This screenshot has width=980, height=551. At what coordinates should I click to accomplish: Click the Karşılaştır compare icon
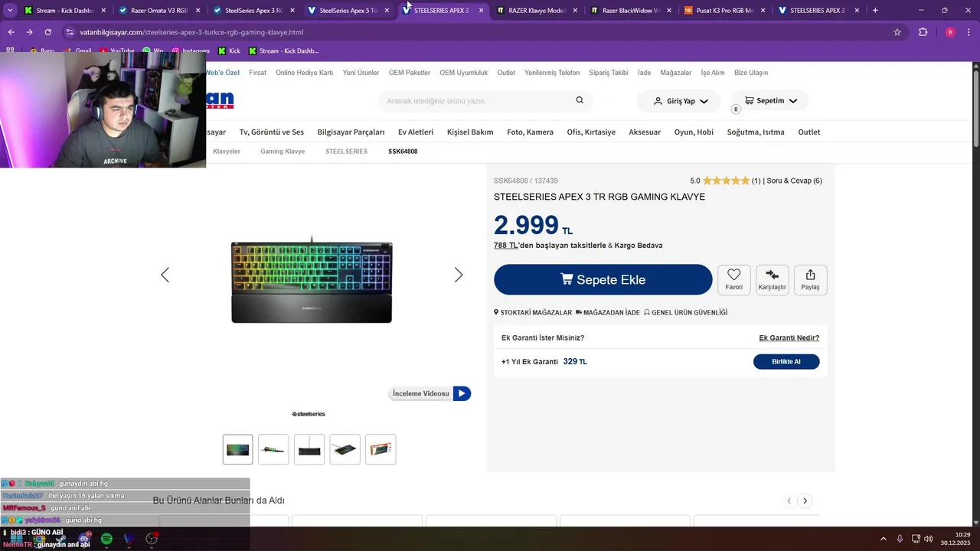[772, 279]
